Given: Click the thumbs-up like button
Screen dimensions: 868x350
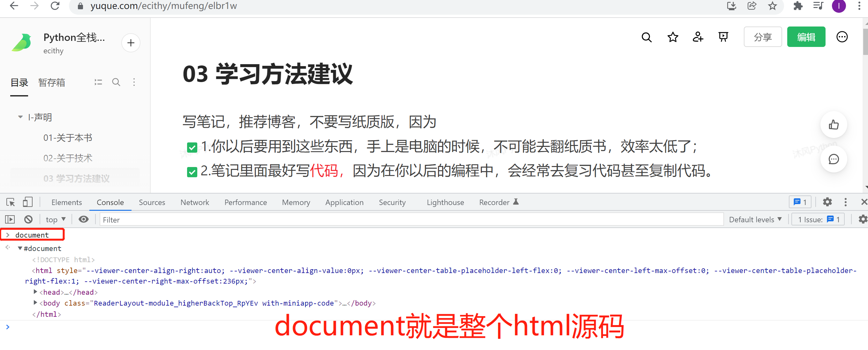Looking at the screenshot, I should [x=833, y=125].
